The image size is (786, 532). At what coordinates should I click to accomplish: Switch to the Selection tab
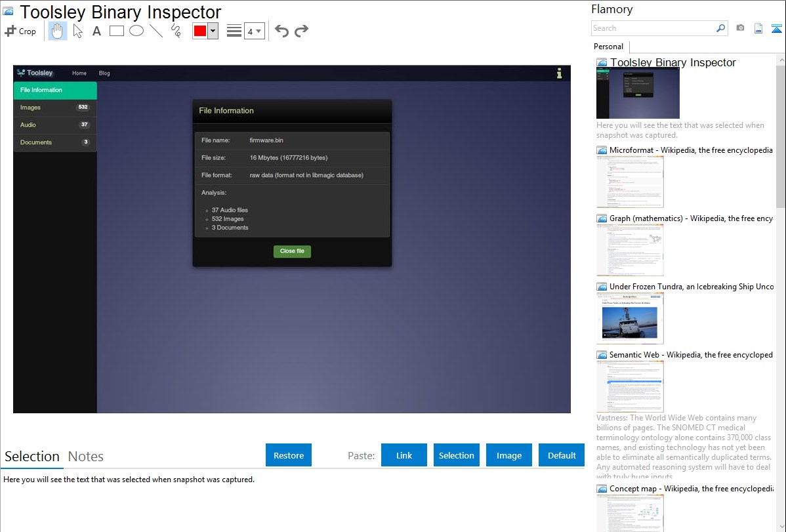[32, 457]
